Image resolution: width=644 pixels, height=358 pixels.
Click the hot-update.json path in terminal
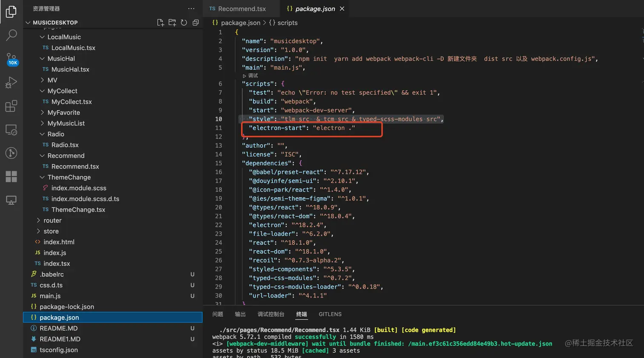[480, 344]
